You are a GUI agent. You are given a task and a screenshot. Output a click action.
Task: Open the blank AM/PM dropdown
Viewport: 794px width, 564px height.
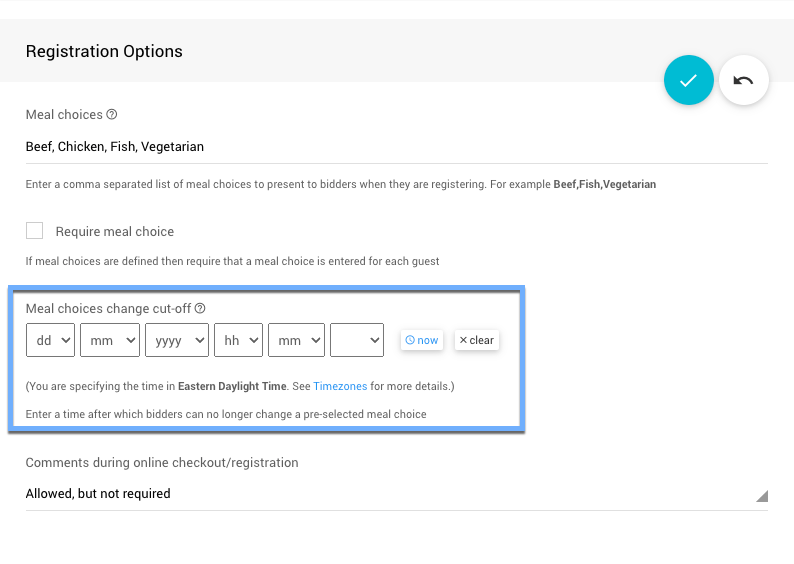point(357,340)
